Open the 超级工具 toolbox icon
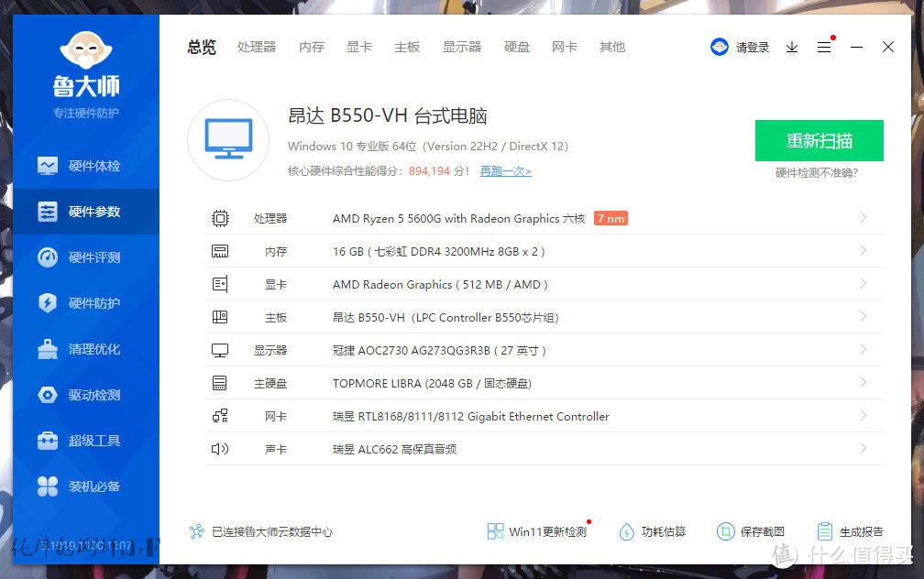This screenshot has width=924, height=579. (x=47, y=440)
